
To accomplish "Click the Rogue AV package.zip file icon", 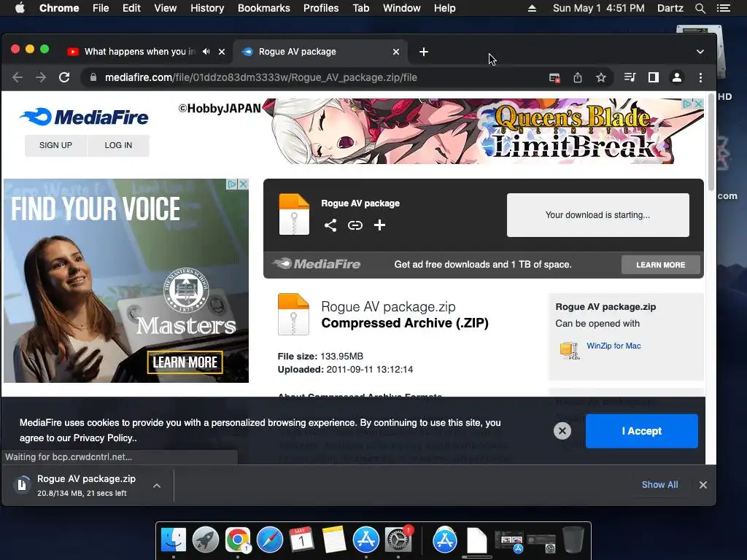I will [x=293, y=314].
